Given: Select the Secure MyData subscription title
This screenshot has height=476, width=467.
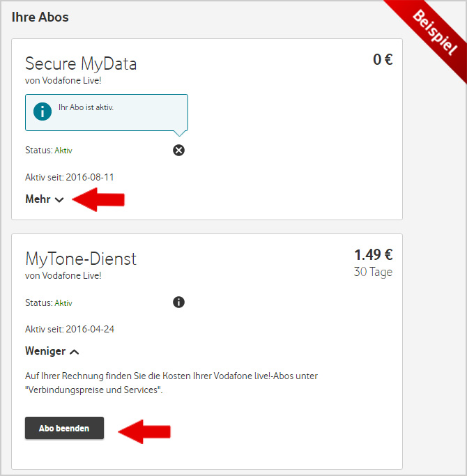Looking at the screenshot, I should tap(81, 63).
